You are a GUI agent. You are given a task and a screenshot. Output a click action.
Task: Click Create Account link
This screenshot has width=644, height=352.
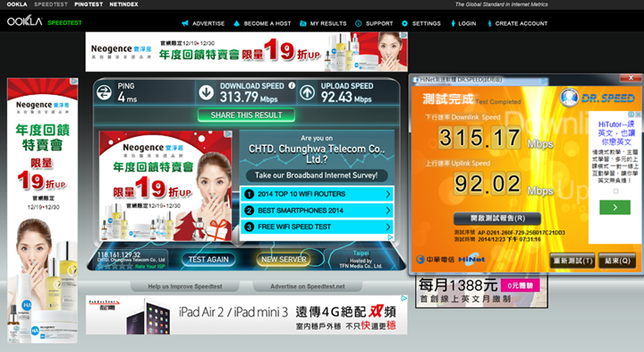517,23
